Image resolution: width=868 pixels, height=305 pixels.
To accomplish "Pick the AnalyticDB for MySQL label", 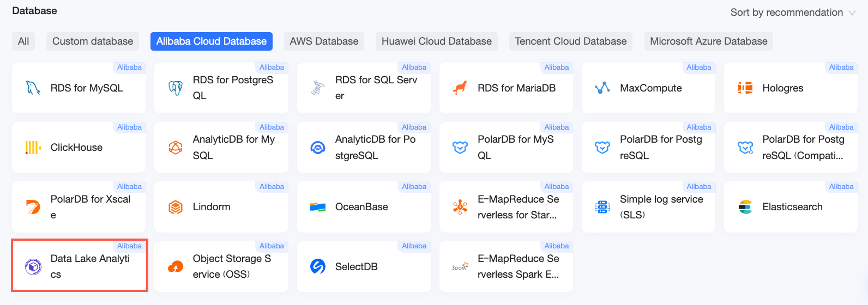I will 234,148.
